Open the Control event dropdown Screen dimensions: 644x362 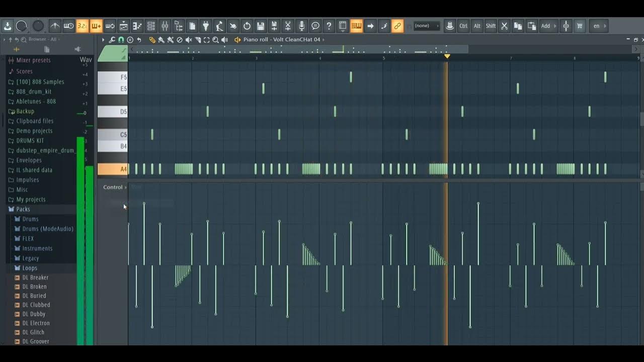115,187
